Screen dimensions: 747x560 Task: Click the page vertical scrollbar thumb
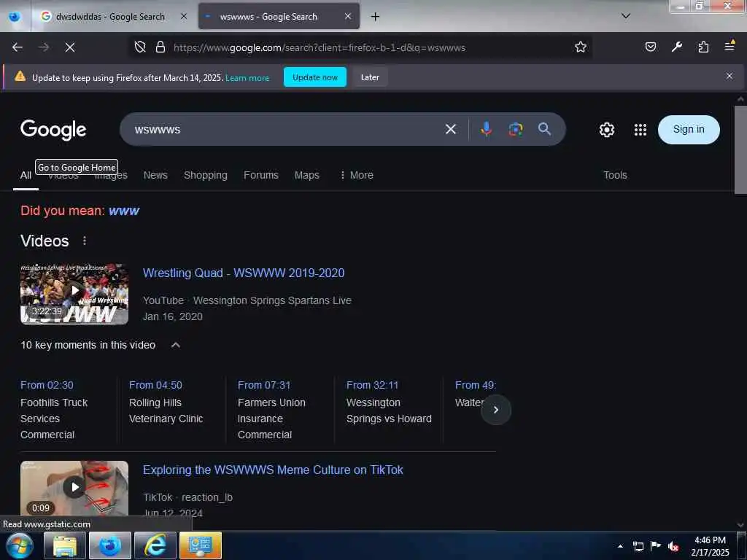tap(740, 149)
